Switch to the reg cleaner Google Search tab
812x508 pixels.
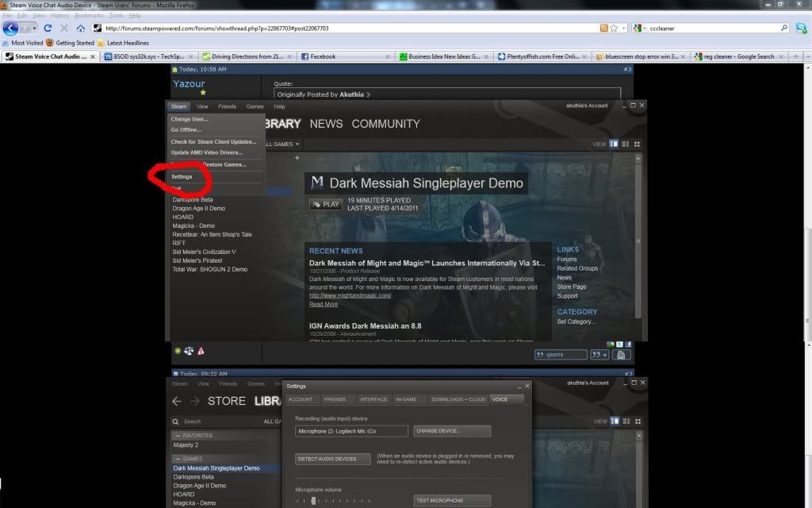(739, 56)
